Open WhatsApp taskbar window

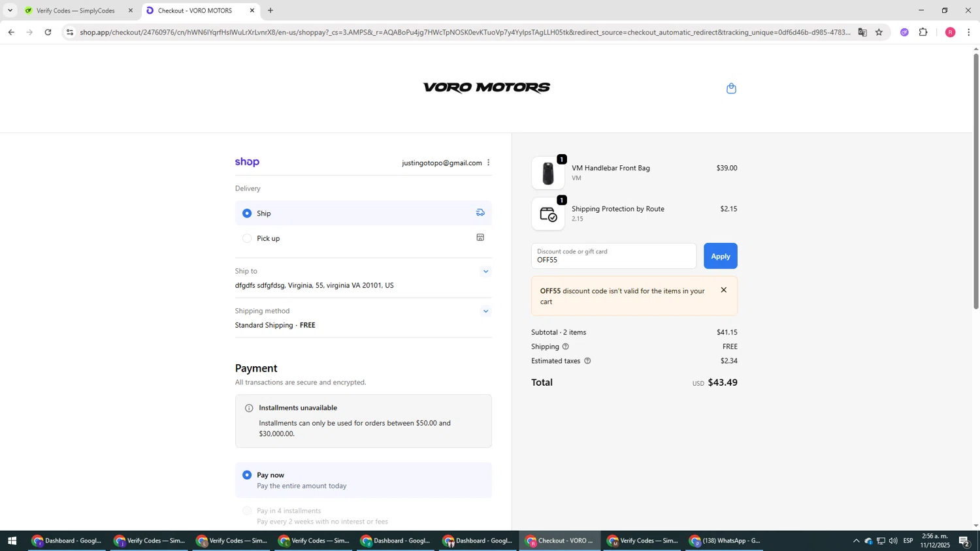(725, 541)
